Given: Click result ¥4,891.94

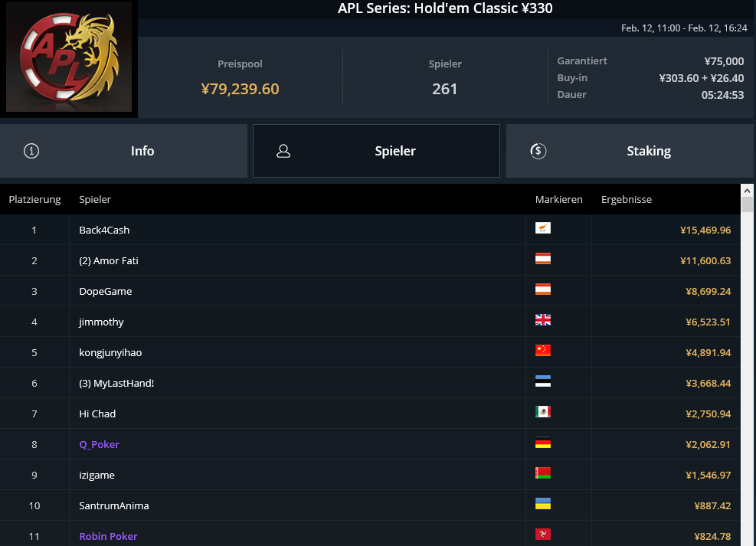Looking at the screenshot, I should (709, 353).
